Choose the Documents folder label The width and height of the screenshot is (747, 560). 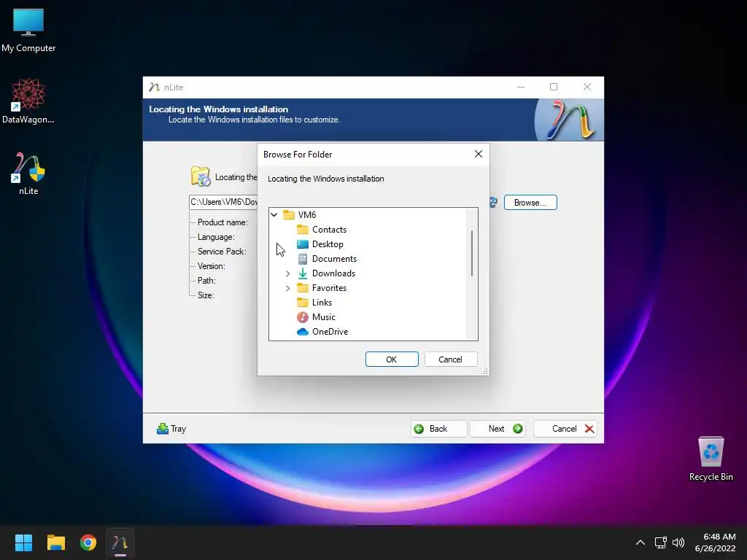334,259
